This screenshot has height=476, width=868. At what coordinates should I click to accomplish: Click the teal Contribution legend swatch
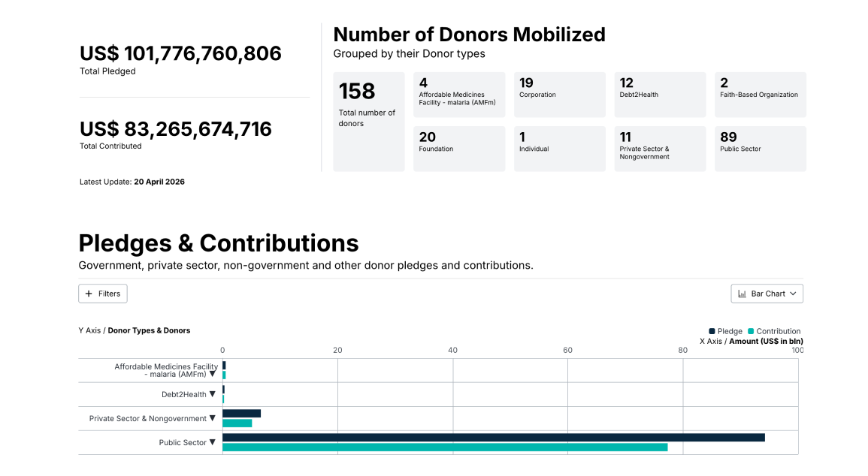[x=751, y=331]
